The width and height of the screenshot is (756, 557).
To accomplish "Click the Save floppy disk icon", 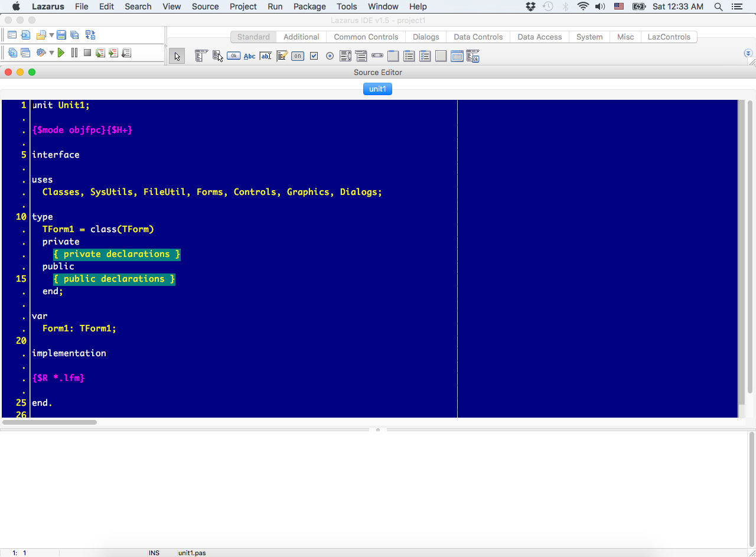I will pos(61,35).
